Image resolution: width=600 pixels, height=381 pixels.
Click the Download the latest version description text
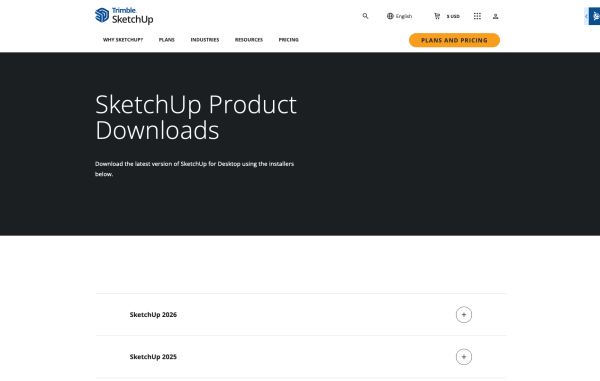tap(194, 169)
